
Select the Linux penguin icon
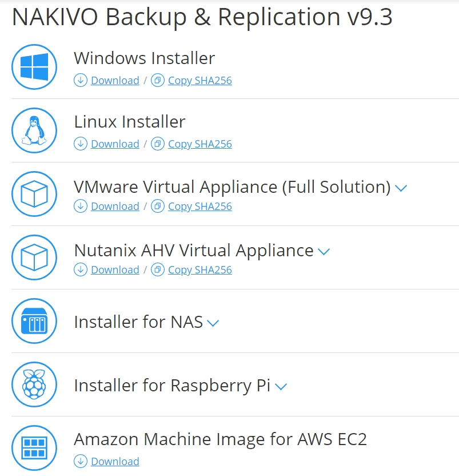pos(34,130)
